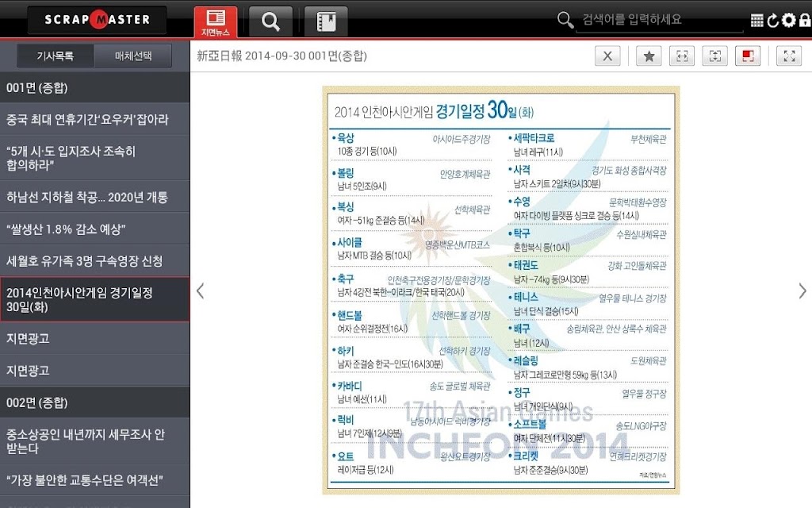
Task: Click the fit-width view icon
Action: [x=682, y=56]
